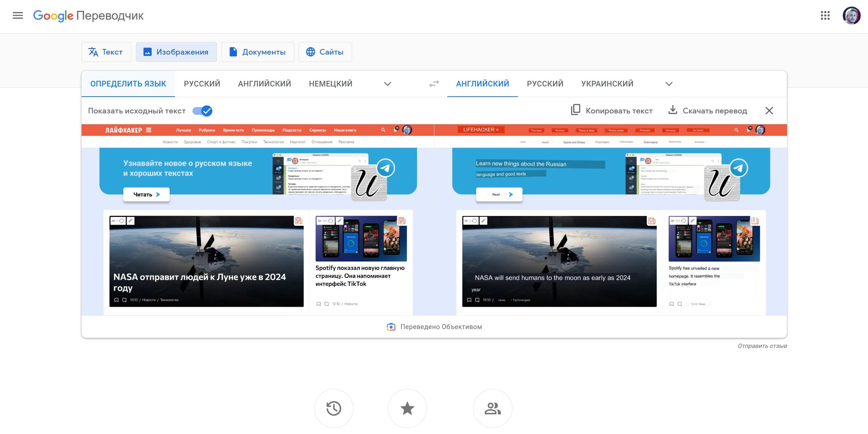Click Скачать перевод button
The height and width of the screenshot is (434, 868).
(707, 111)
